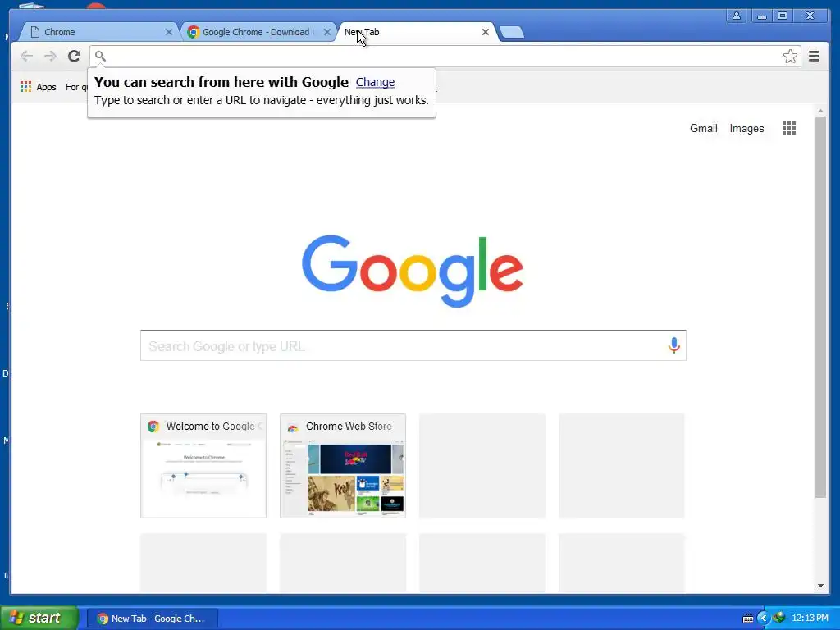Click the keyboard icon in system tray

coord(748,619)
